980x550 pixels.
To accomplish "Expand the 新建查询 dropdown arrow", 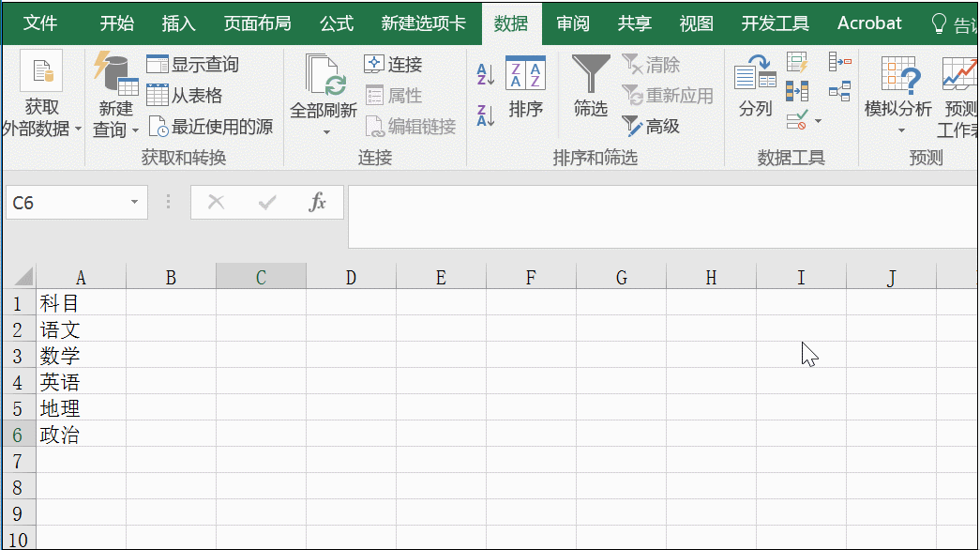I will tap(136, 130).
